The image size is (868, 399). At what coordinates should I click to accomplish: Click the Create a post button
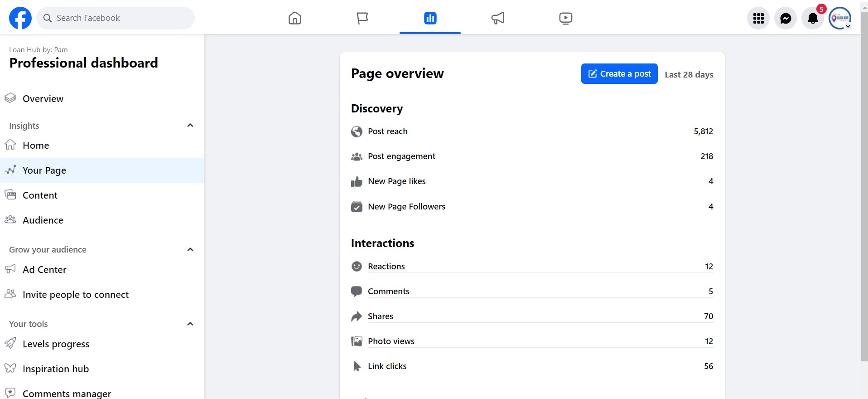[619, 74]
